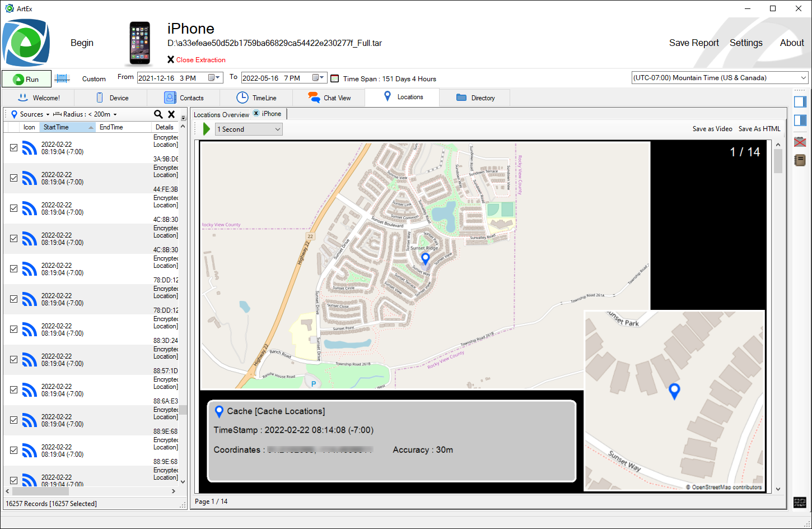Sort by StartTime column header
The image size is (812, 529).
tap(67, 127)
